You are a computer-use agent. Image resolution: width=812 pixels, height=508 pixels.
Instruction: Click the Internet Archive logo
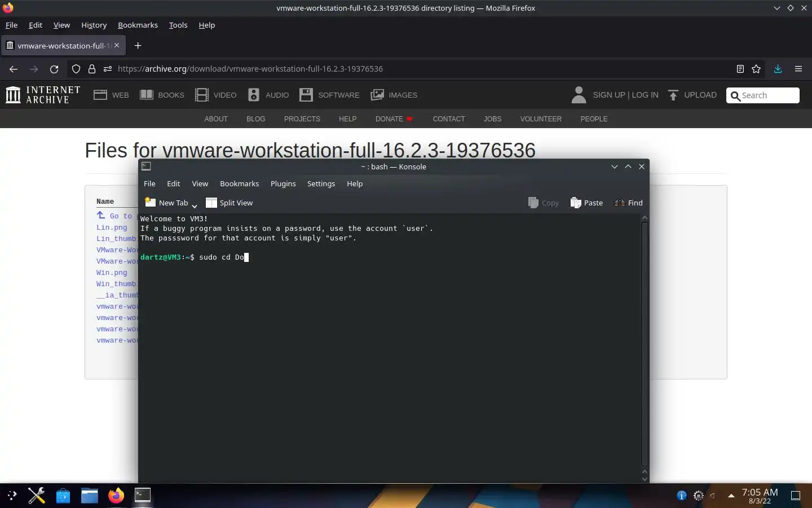click(43, 95)
